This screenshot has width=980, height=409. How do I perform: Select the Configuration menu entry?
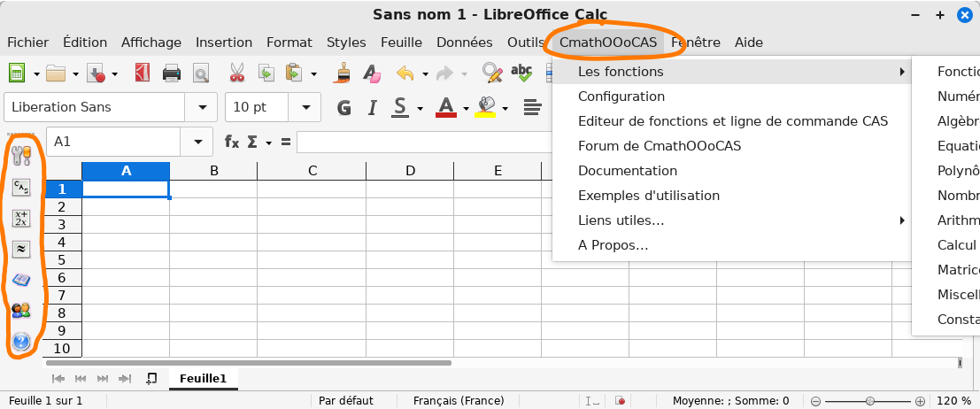(621, 96)
